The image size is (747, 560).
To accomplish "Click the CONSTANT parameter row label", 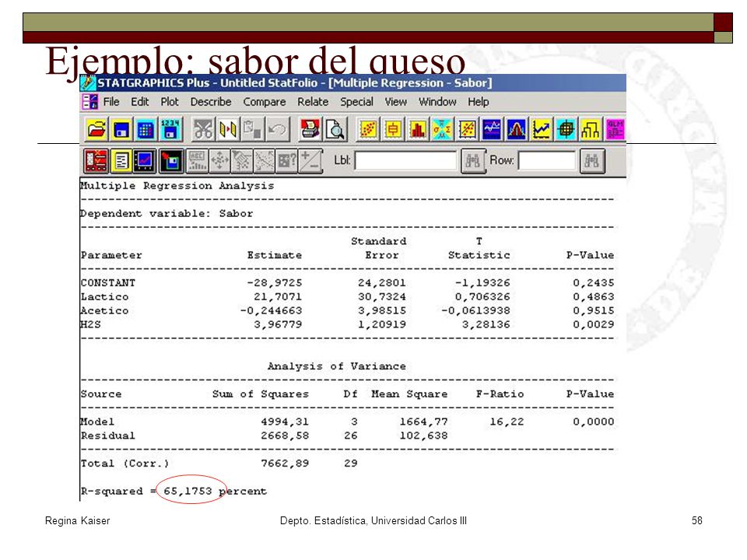I will (108, 283).
